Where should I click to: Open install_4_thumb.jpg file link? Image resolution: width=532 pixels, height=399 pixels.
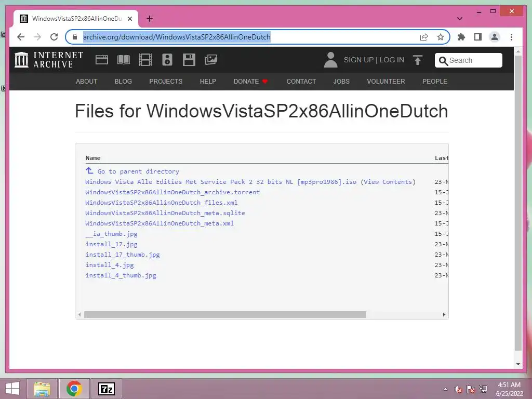point(121,275)
